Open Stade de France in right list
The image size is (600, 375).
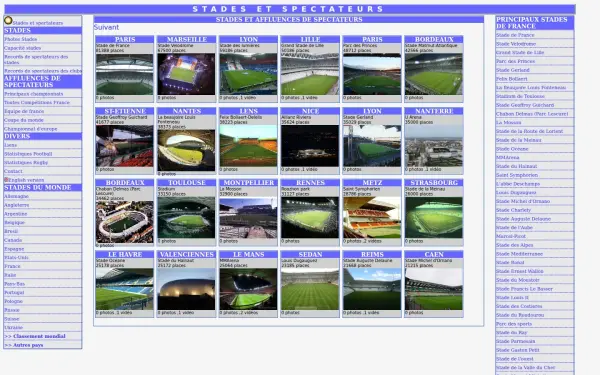(x=515, y=35)
